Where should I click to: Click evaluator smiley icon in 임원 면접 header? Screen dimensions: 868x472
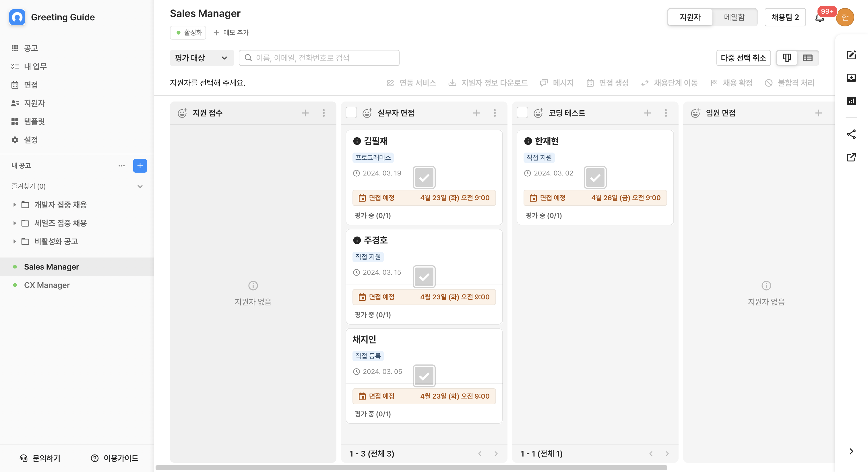pyautogui.click(x=695, y=113)
